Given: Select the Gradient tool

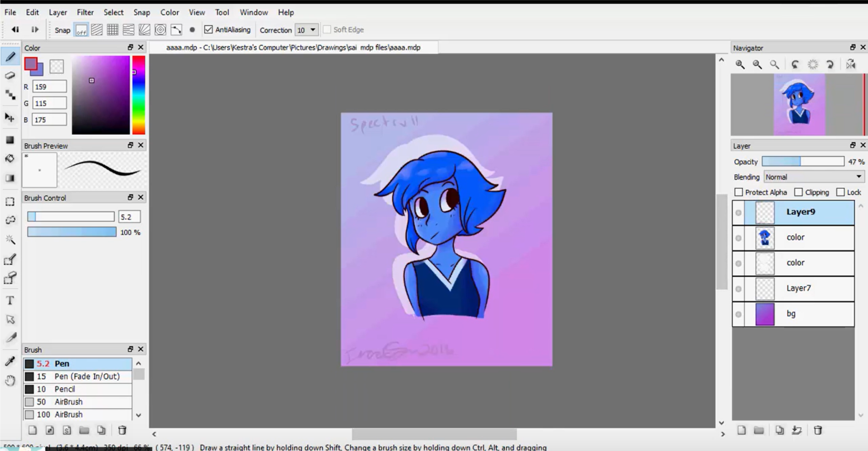Looking at the screenshot, I should (10, 178).
